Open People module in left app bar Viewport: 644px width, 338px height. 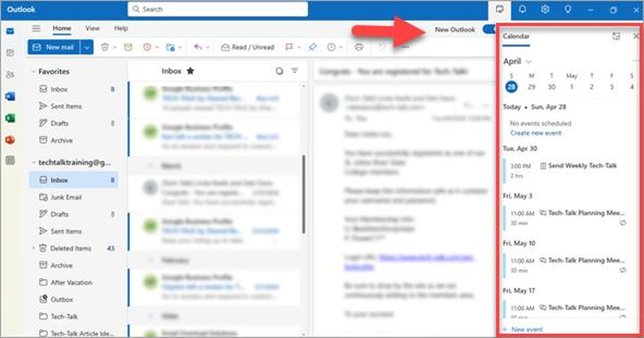(11, 74)
